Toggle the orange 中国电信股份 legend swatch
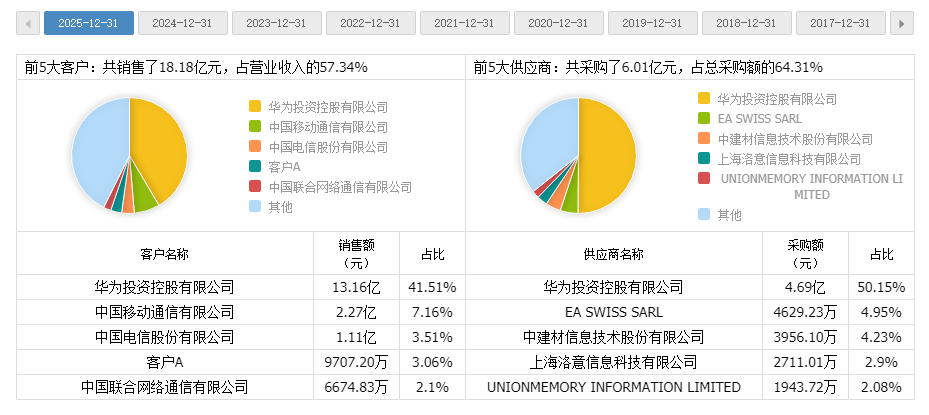The width and height of the screenshot is (929, 415). pos(255,147)
